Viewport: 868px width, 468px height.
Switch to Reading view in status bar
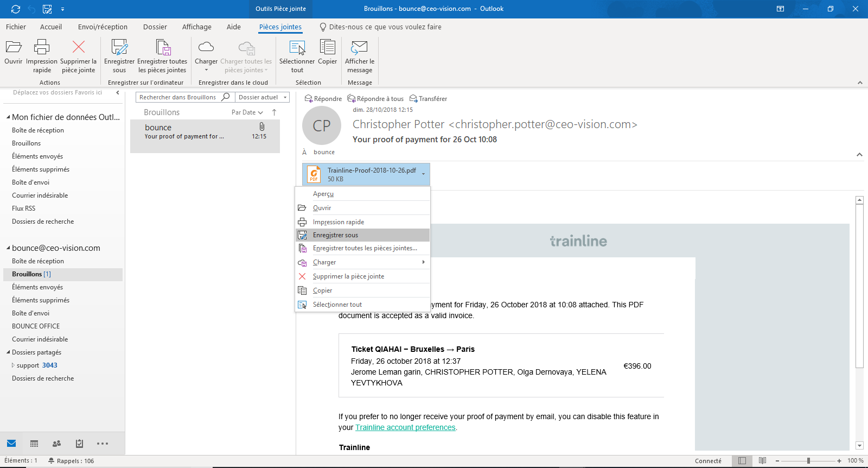(x=762, y=461)
